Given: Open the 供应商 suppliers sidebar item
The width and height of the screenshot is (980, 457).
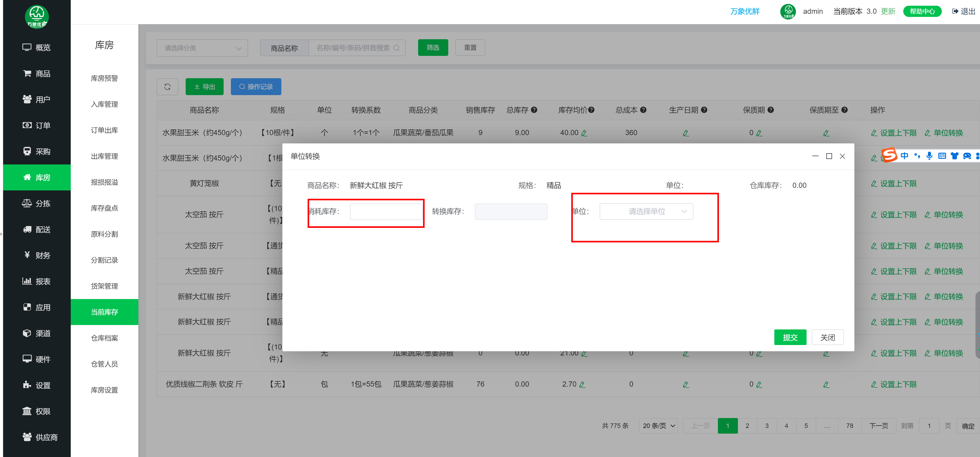Looking at the screenshot, I should [x=36, y=437].
